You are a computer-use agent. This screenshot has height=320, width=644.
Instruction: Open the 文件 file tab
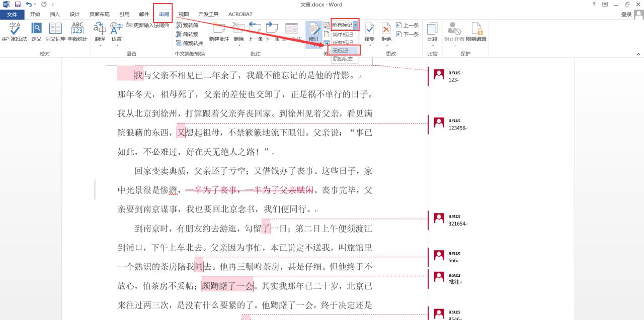pos(12,14)
